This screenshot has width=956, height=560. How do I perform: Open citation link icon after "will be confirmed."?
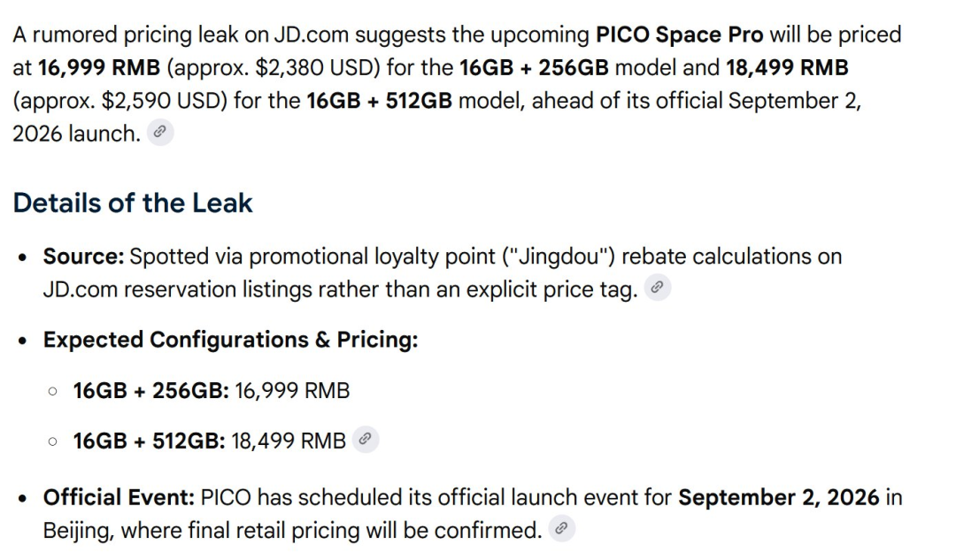[x=561, y=528]
